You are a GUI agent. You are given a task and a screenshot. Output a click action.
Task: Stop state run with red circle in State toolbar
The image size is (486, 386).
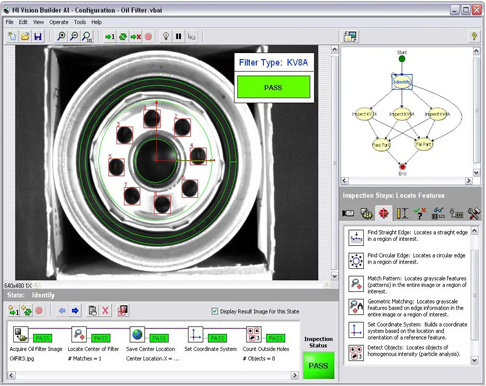coord(39,311)
